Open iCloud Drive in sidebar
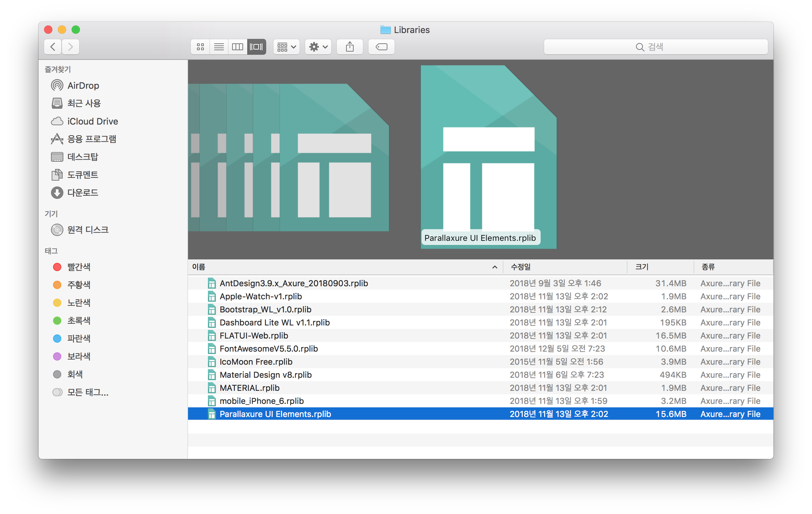Viewport: 812px width, 514px height. click(92, 121)
